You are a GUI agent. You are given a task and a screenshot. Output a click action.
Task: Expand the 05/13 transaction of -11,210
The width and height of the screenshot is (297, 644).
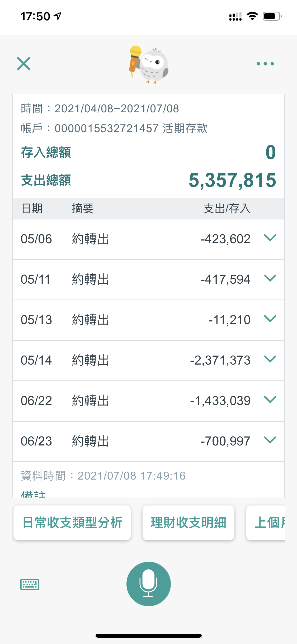coord(270,319)
